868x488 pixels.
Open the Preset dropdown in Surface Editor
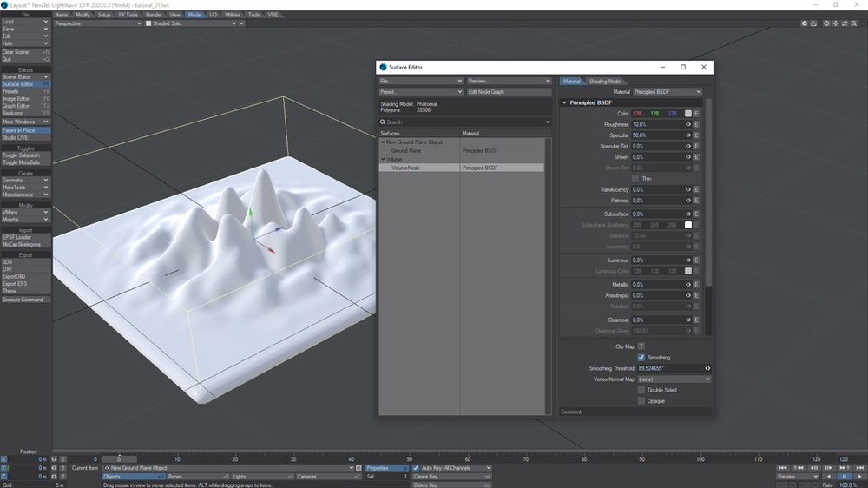coord(421,92)
